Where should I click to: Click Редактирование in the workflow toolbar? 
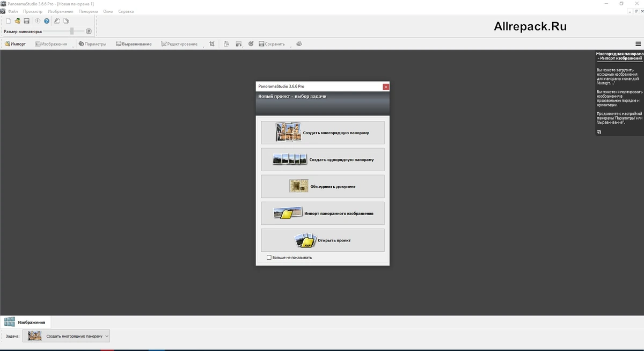(x=179, y=44)
